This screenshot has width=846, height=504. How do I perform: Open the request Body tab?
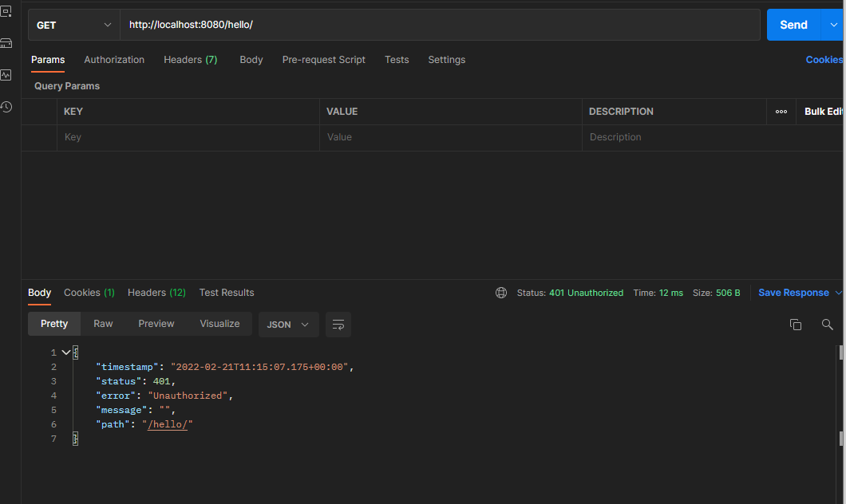[251, 60]
